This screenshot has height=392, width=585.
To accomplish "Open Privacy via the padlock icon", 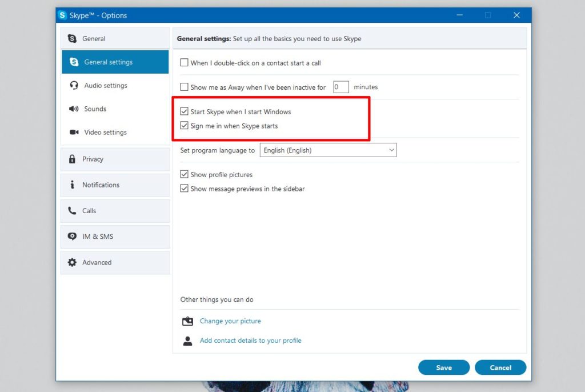I will click(73, 159).
